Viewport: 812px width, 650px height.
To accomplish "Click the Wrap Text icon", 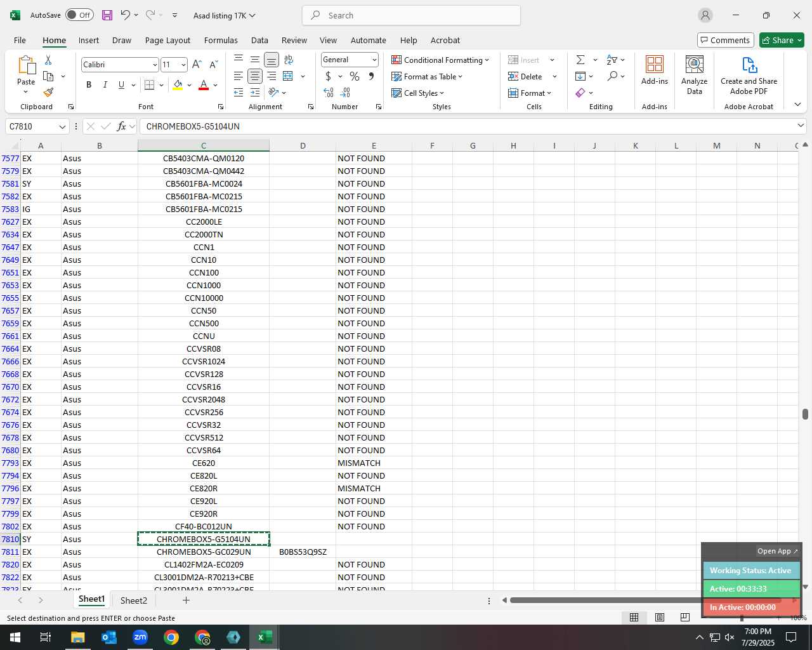I will click(x=288, y=60).
